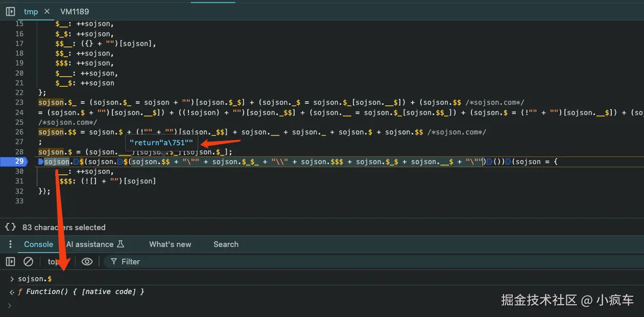Screen dimensions: 644x317
Task: Click the sojson.$ = assignment on line 28
Action: coord(135,152)
